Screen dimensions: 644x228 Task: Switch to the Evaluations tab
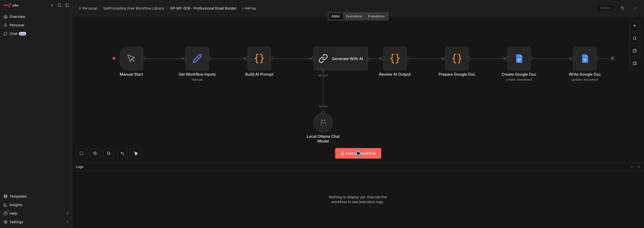(376, 16)
